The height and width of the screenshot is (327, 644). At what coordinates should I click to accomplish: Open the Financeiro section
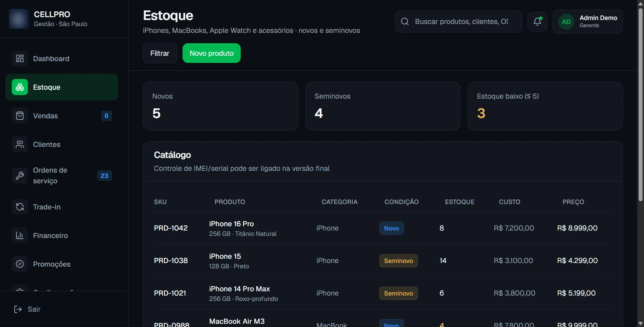tap(62, 236)
